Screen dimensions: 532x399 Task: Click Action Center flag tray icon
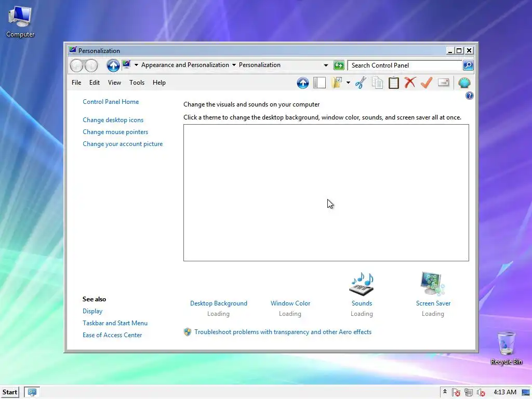pos(456,392)
